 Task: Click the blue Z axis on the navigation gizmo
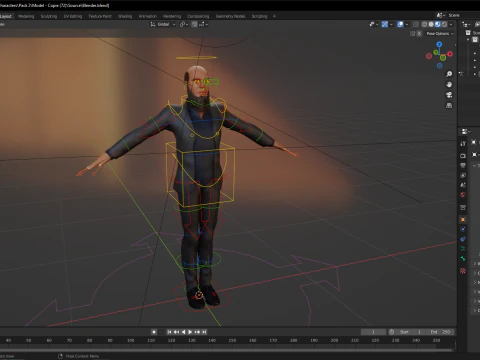pos(439,44)
